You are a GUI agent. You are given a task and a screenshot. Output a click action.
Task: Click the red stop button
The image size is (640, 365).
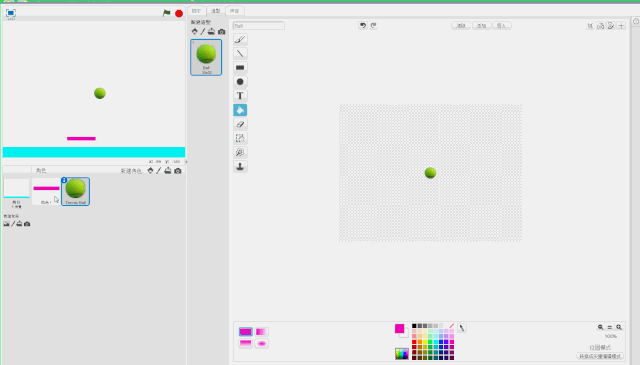pyautogui.click(x=179, y=13)
